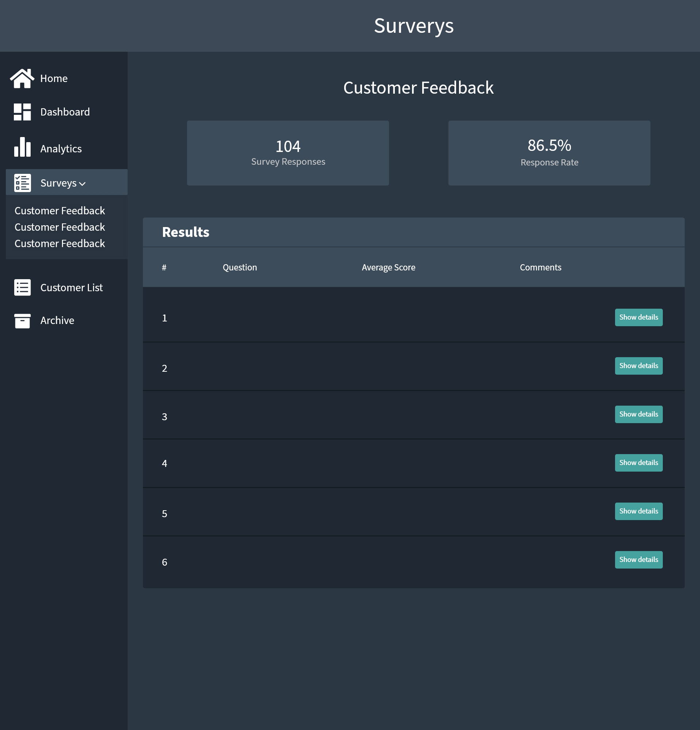Go to Dashboard in sidebar
The width and height of the screenshot is (700, 730).
point(65,112)
